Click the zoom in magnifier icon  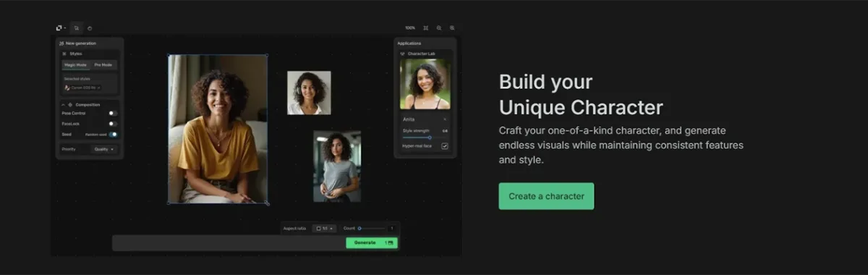click(452, 27)
